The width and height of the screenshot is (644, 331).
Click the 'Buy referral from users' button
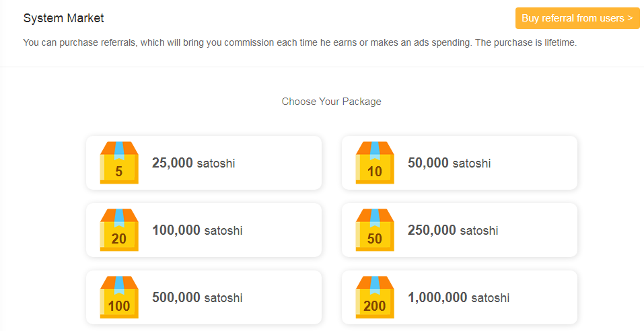[x=577, y=18]
